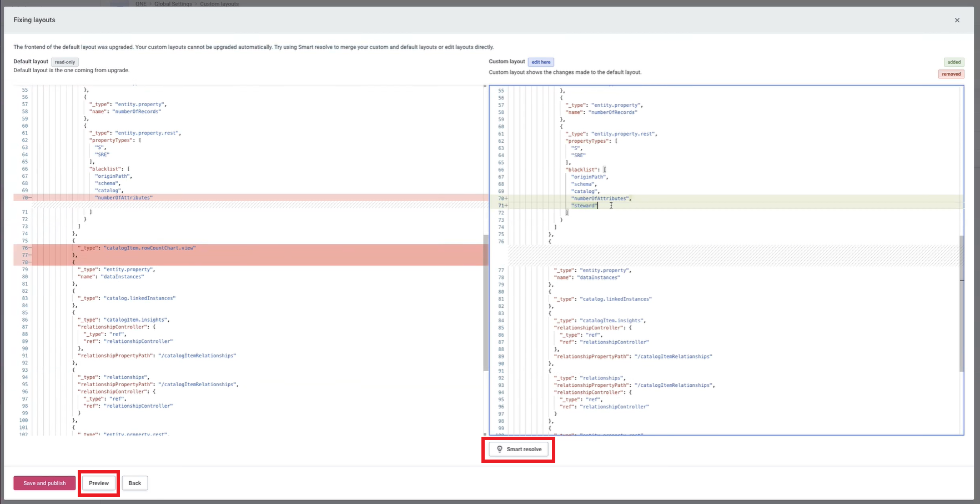Click the 'edit here' badge
980x504 pixels.
(541, 62)
